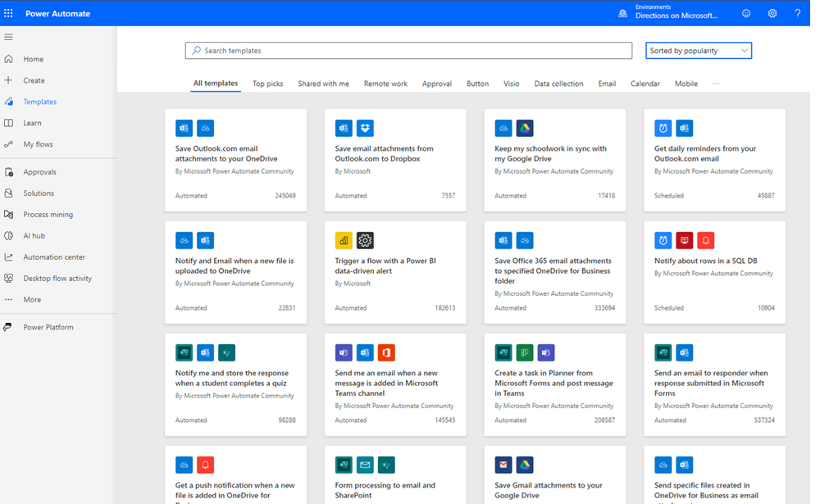Open the Environments picker in the header
The height and width of the screenshot is (504, 820).
676,12
